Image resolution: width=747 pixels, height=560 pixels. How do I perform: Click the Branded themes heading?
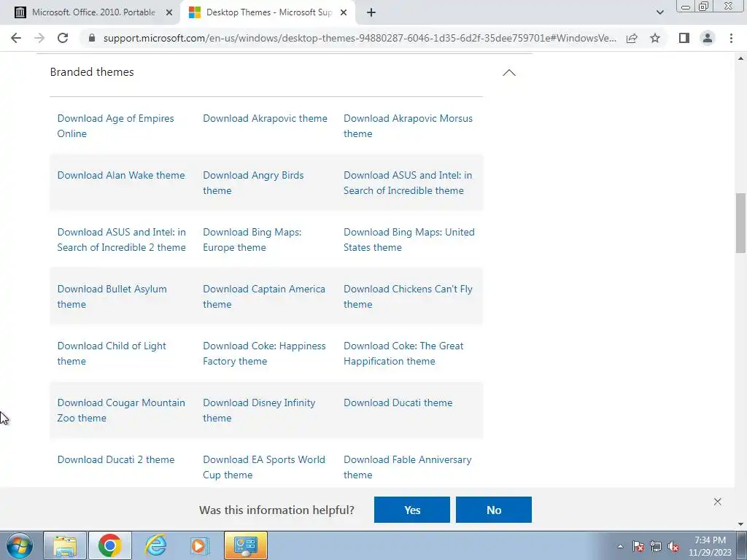[x=92, y=72]
